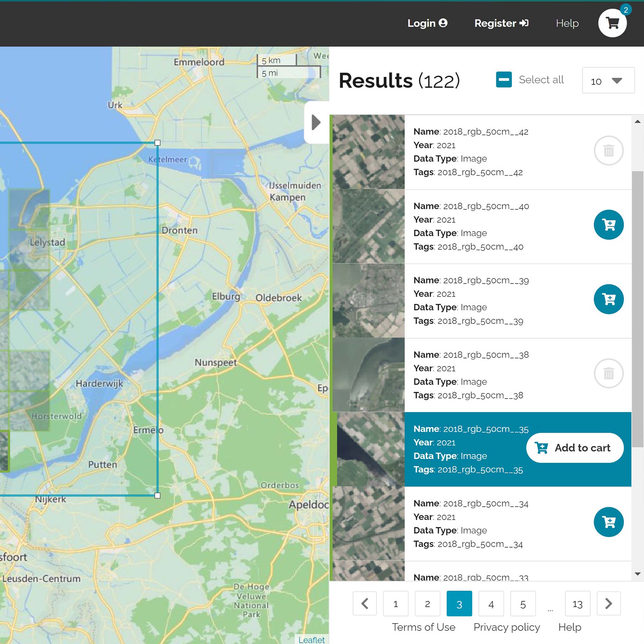Click bottom-right handle of map selection box
The width and height of the screenshot is (644, 644).
(158, 496)
